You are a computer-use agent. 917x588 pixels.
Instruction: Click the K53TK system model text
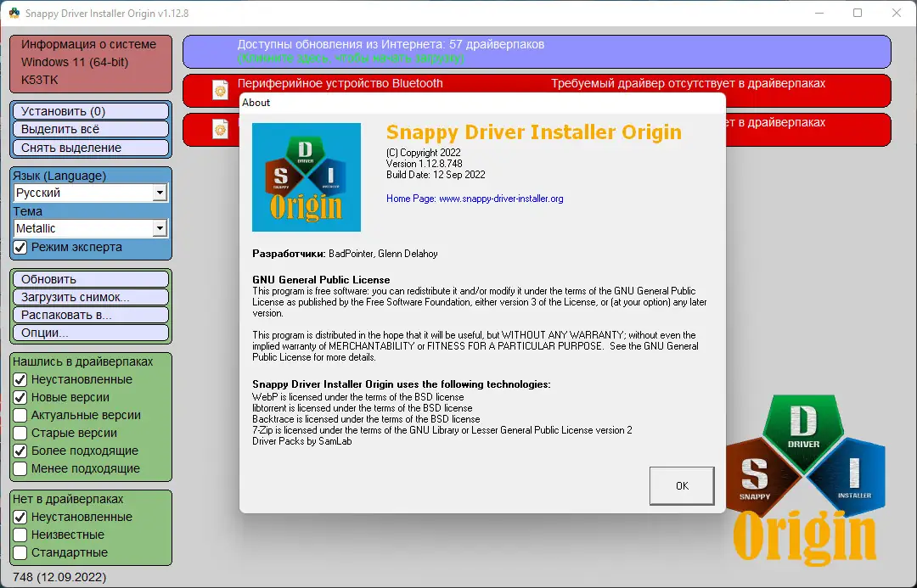(x=40, y=80)
